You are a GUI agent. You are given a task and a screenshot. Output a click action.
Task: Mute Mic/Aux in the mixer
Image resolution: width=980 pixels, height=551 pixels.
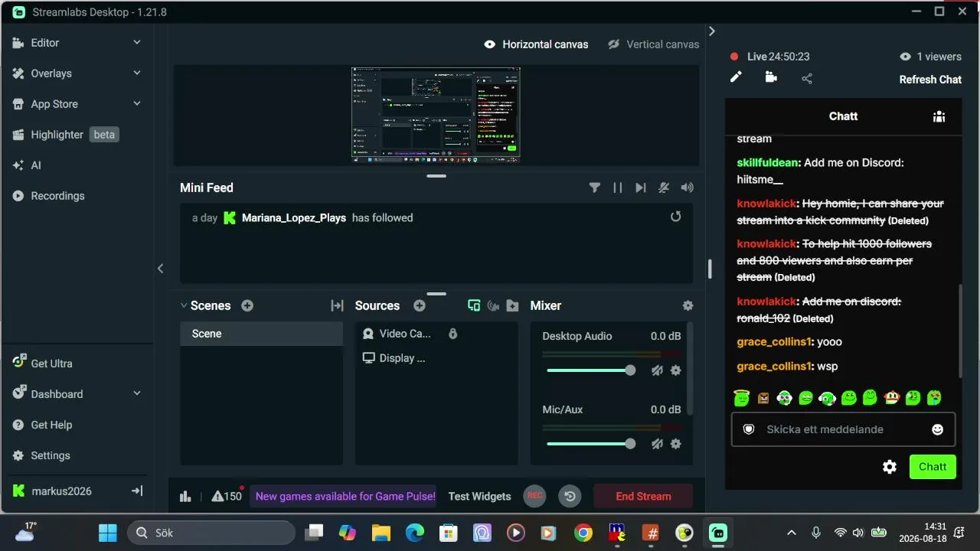[657, 444]
